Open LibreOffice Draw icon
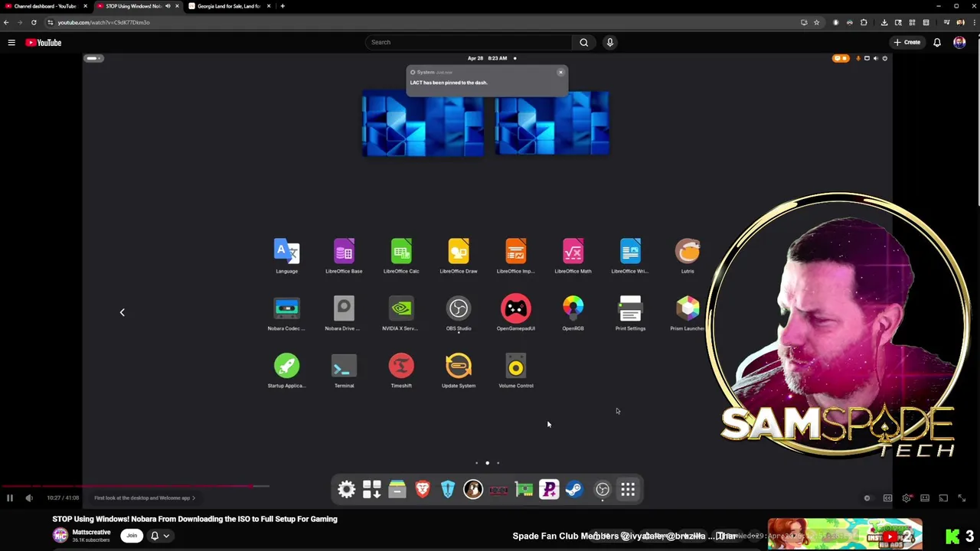The width and height of the screenshot is (980, 551). tap(459, 256)
